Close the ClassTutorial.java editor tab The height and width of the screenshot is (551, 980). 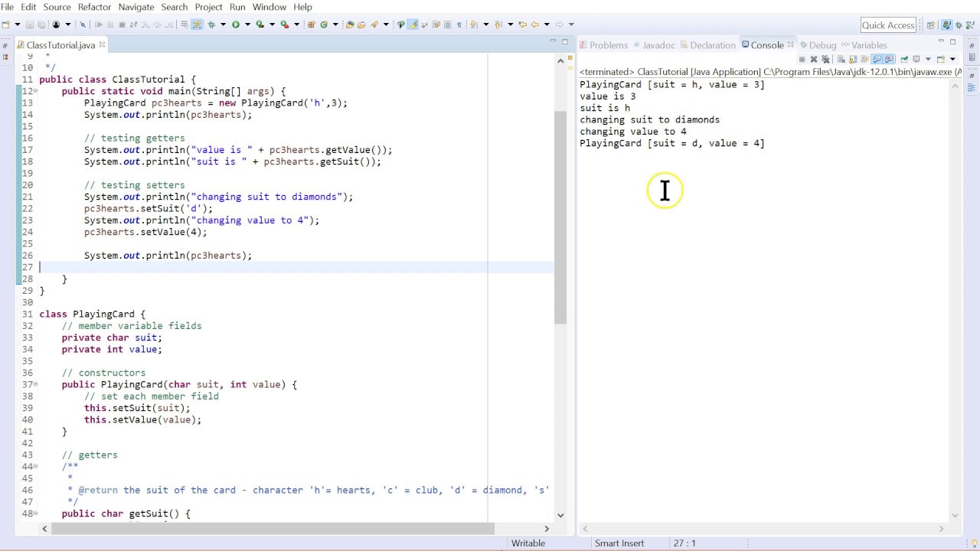point(101,44)
